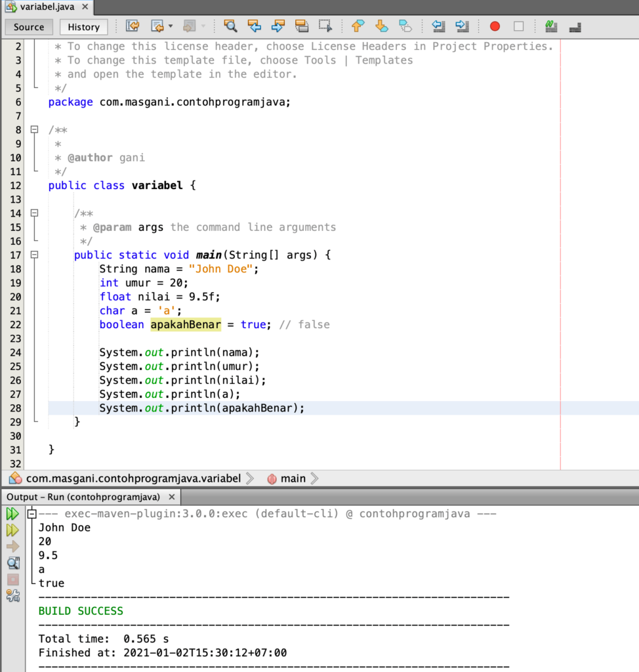Click line number 22 in the gutter
The width and height of the screenshot is (639, 672).
coord(16,325)
